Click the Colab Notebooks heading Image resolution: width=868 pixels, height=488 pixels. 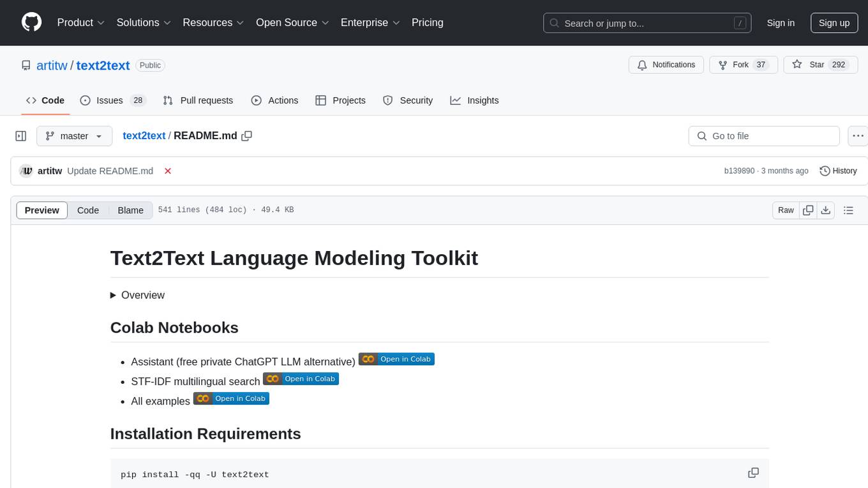click(174, 328)
